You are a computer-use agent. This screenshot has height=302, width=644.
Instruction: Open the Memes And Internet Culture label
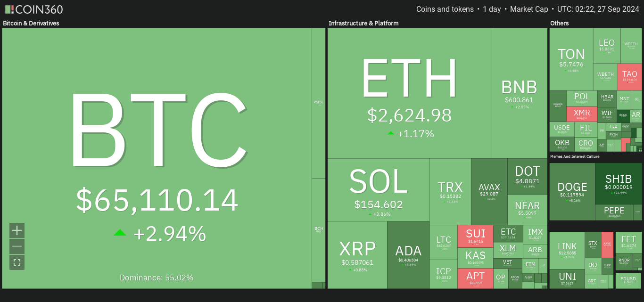(581, 156)
